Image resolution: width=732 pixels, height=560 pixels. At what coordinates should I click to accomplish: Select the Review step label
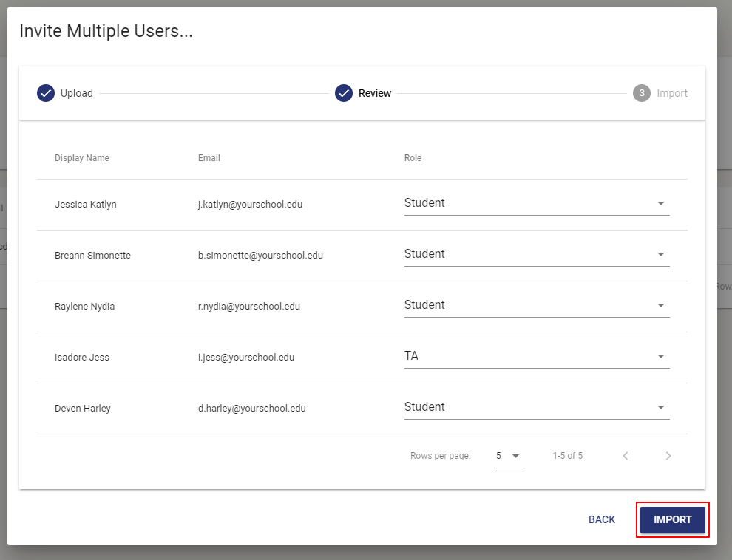pos(374,93)
